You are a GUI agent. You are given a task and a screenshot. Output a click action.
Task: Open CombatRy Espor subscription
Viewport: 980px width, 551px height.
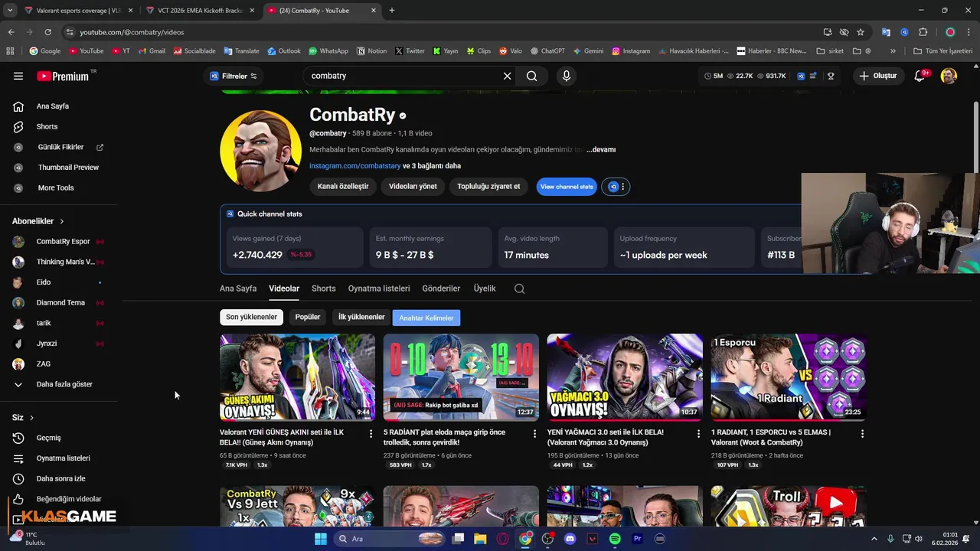pyautogui.click(x=63, y=241)
